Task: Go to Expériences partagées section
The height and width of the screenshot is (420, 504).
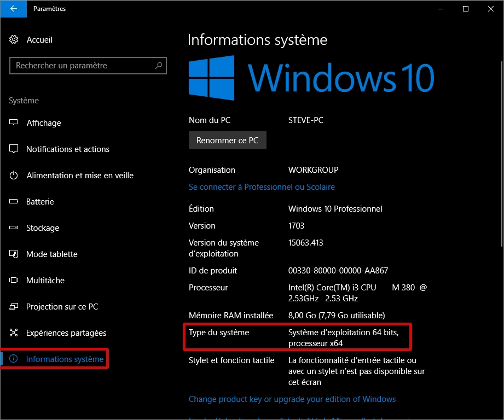Action: pos(66,333)
